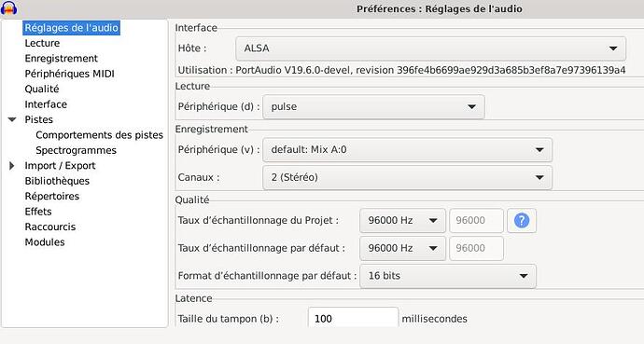Open recording device default: Mix A:0 dropdown
Viewport: 644px width, 344px height.
tap(407, 150)
